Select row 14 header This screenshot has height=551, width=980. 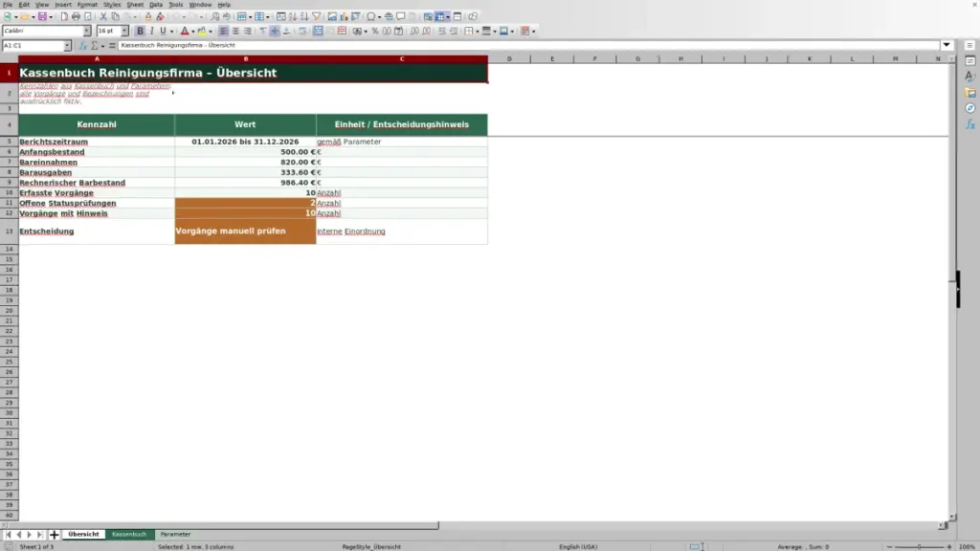(9, 250)
